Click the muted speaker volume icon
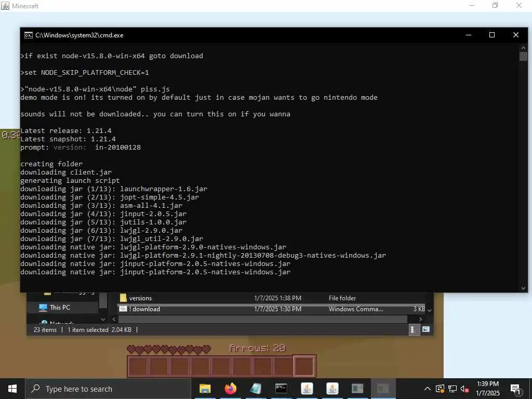Viewport: 532px width, 399px height. click(465, 389)
